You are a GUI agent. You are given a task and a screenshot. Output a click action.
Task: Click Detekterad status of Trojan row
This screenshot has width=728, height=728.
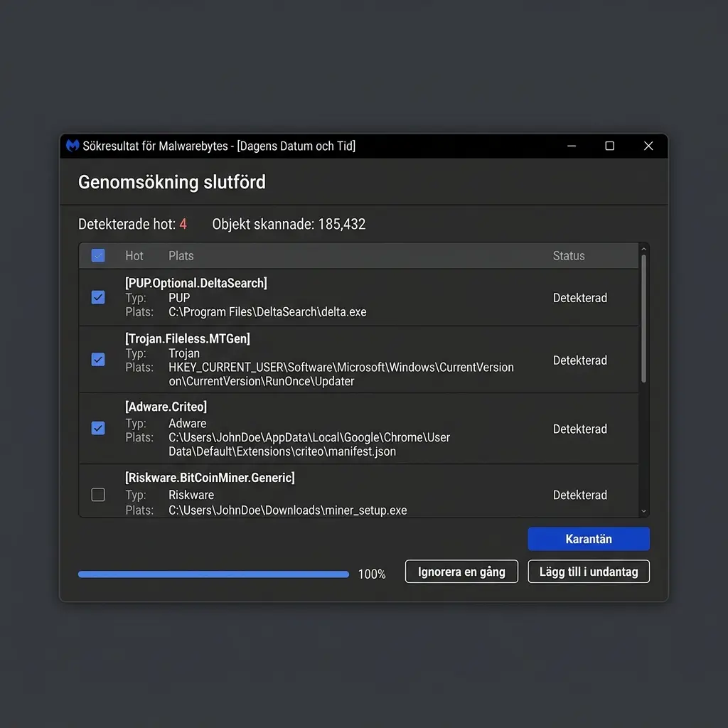tap(580, 360)
